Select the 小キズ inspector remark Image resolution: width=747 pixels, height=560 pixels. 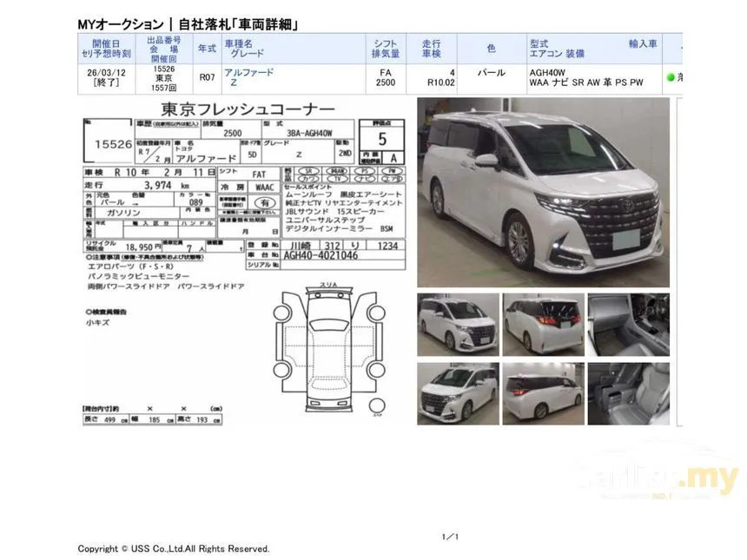97,322
